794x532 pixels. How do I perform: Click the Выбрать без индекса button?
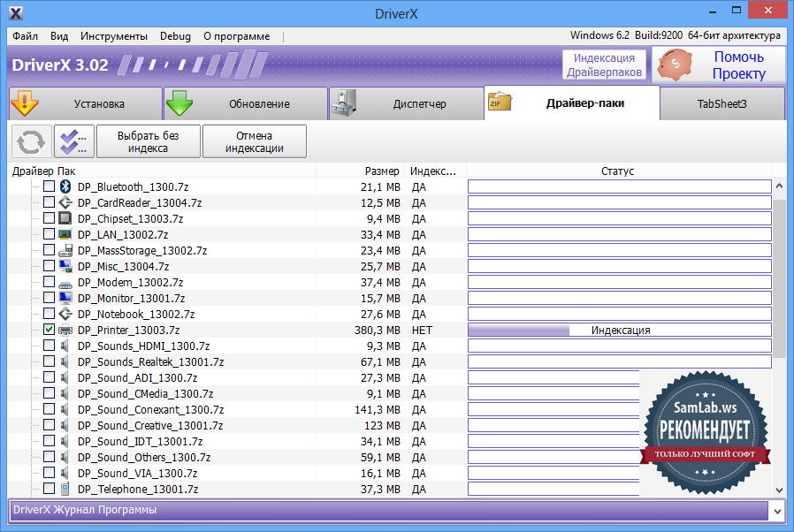[148, 141]
